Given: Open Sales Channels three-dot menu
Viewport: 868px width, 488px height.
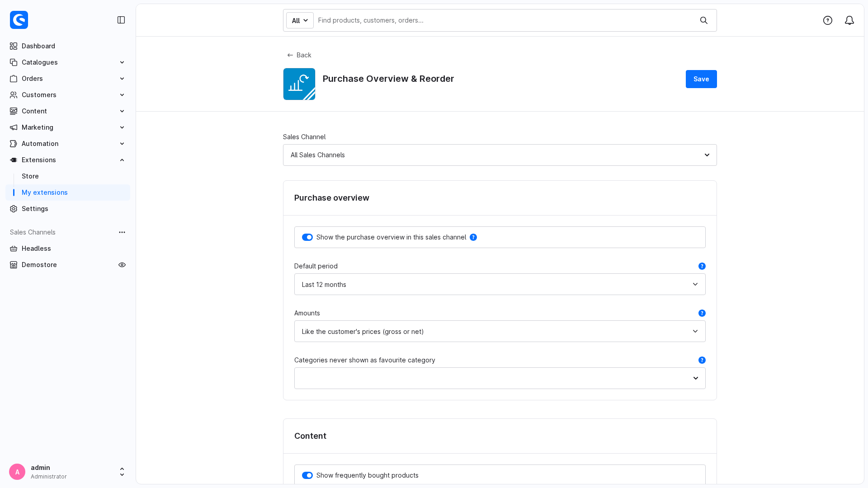Looking at the screenshot, I should [122, 232].
